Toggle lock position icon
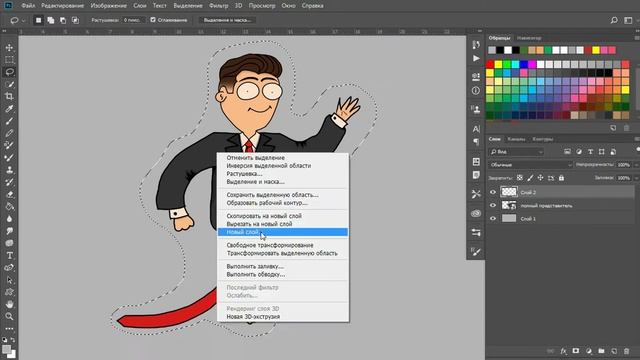 coord(540,178)
